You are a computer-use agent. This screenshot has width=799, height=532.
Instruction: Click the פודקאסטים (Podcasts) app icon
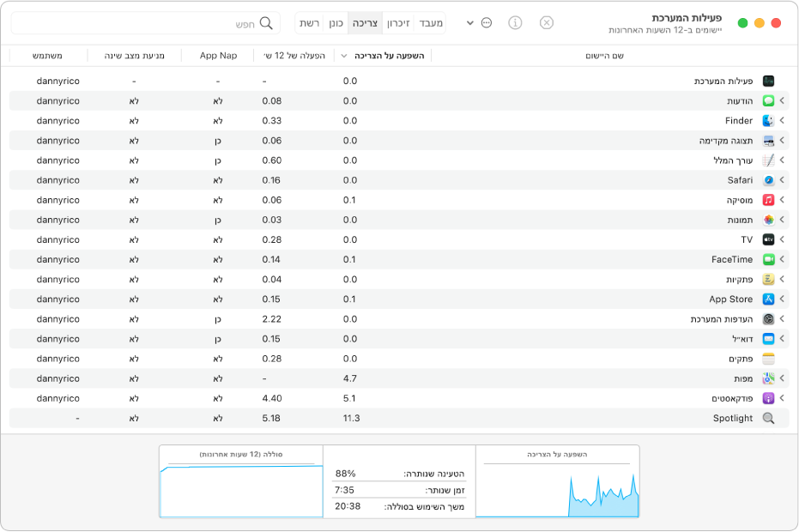click(x=768, y=399)
